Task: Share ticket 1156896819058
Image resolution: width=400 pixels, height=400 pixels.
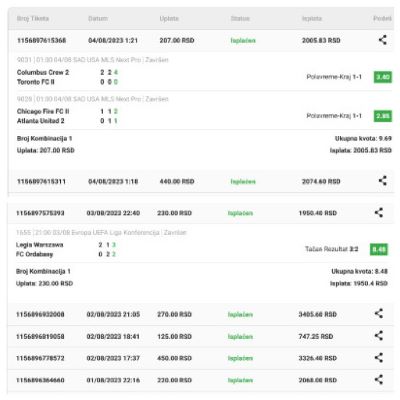Action: 379,336
